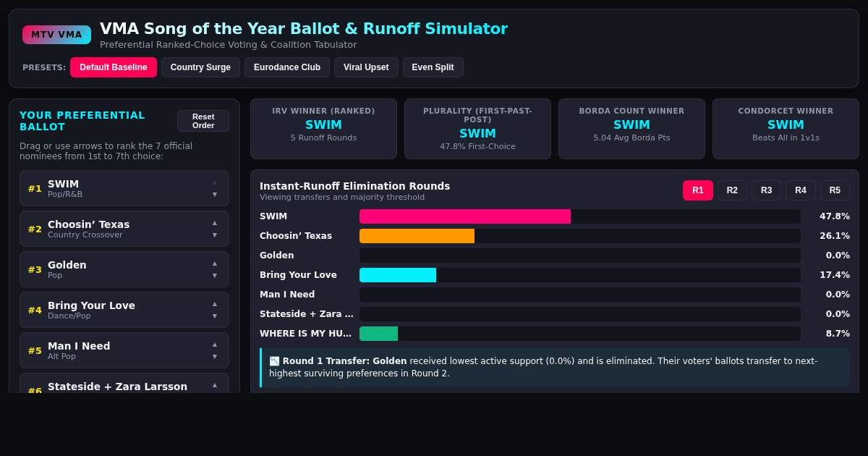This screenshot has width=868, height=456.
Task: Click the Bring Your Love cyan bar
Action: 398,275
